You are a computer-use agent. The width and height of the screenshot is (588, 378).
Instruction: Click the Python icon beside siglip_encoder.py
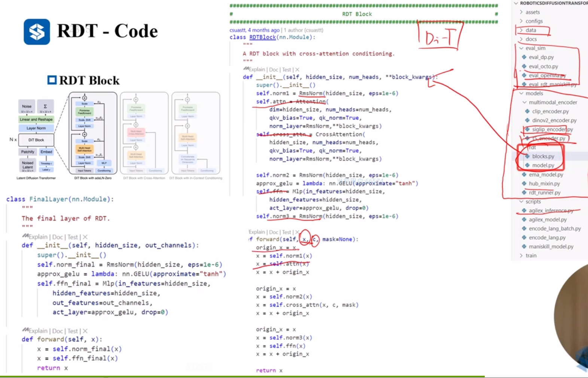click(527, 129)
